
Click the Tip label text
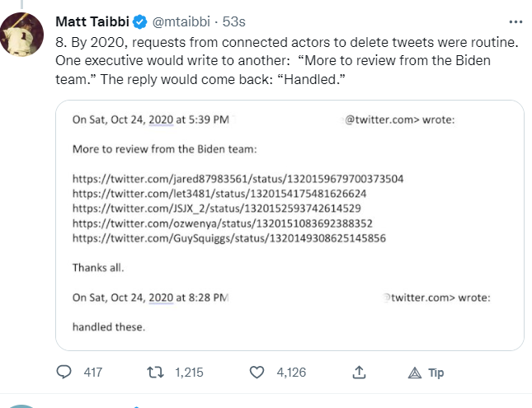[x=435, y=373]
